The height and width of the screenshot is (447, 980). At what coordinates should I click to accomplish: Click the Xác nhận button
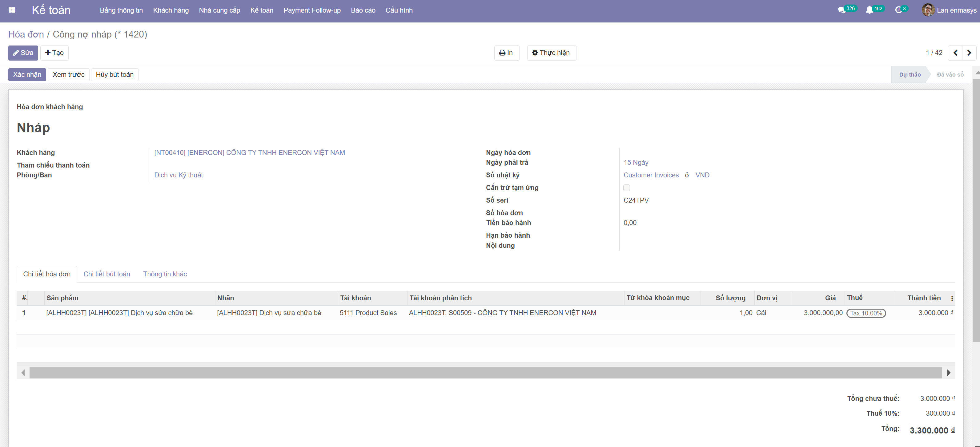(x=27, y=74)
